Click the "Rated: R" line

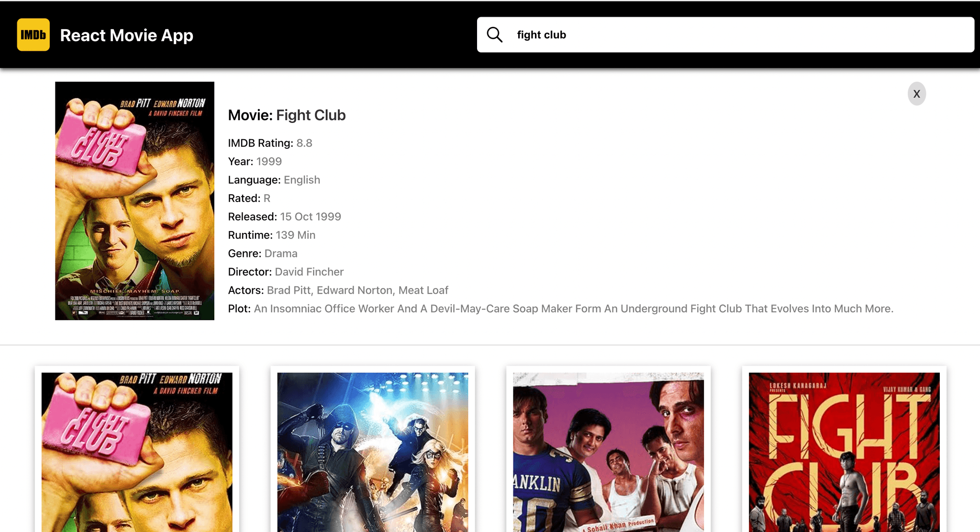249,198
